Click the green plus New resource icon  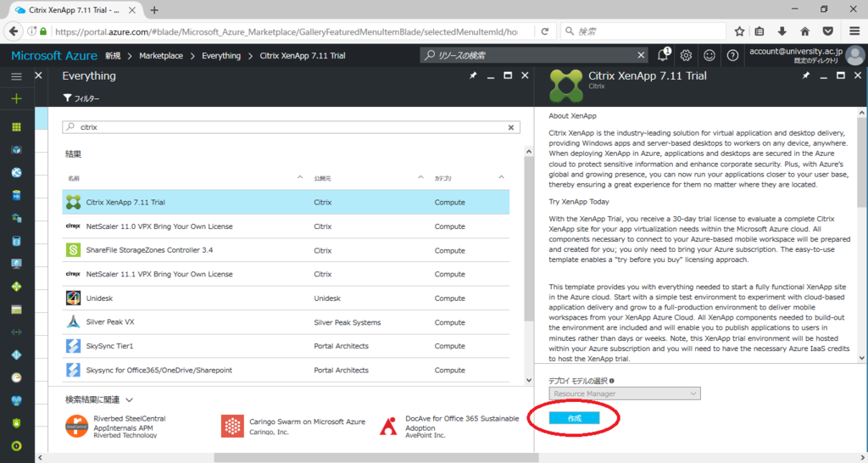(17, 98)
